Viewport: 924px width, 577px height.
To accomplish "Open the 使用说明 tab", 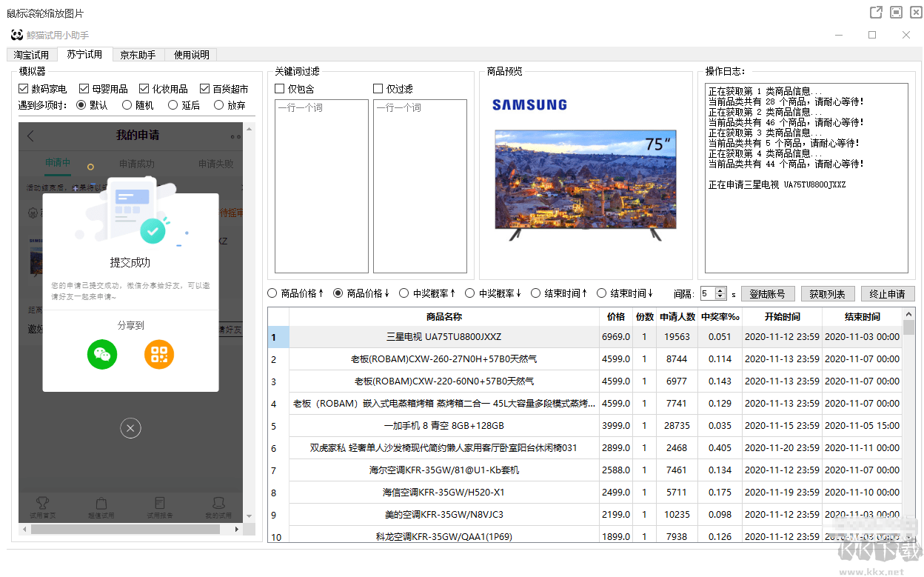I will (x=192, y=55).
